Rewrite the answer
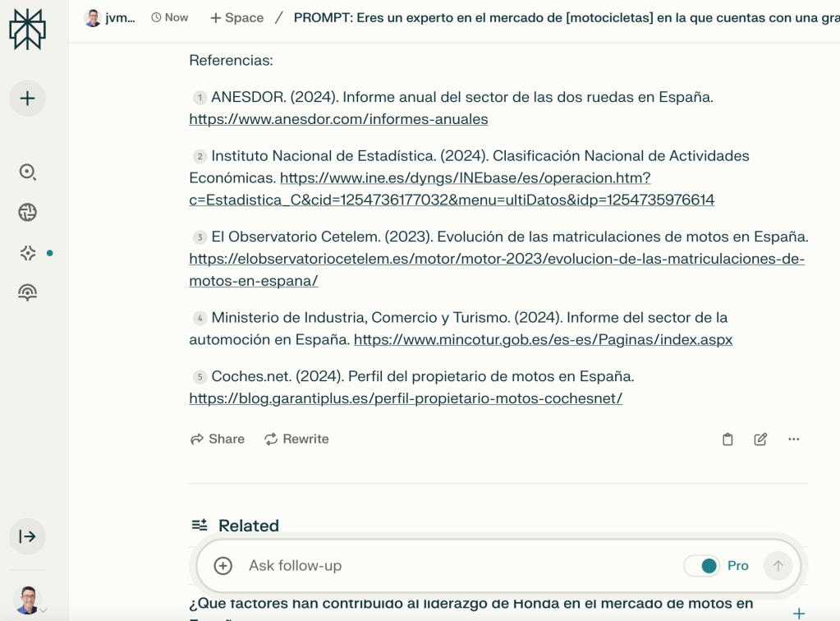The image size is (840, 621). (296, 439)
